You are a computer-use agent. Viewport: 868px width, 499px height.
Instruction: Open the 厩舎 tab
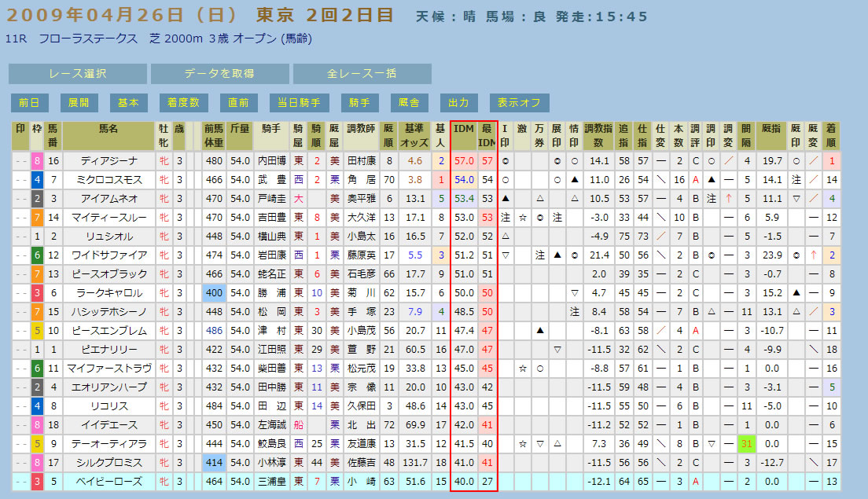[409, 103]
